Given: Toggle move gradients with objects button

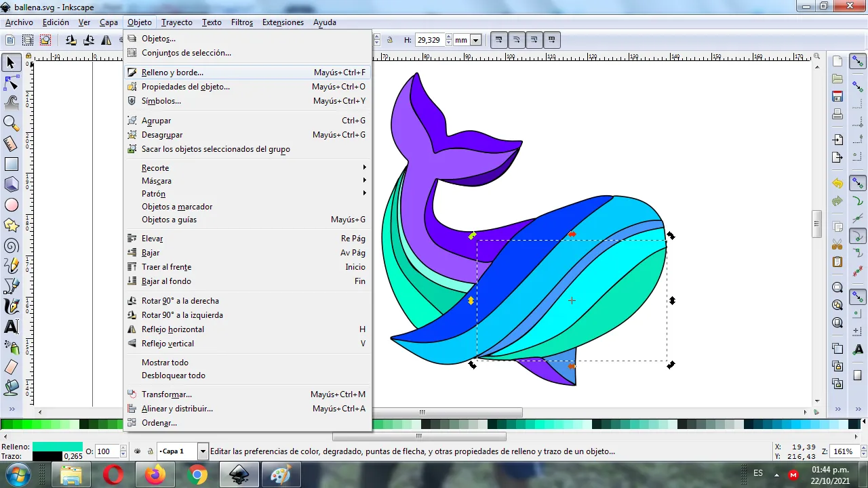Looking at the screenshot, I should (x=534, y=40).
